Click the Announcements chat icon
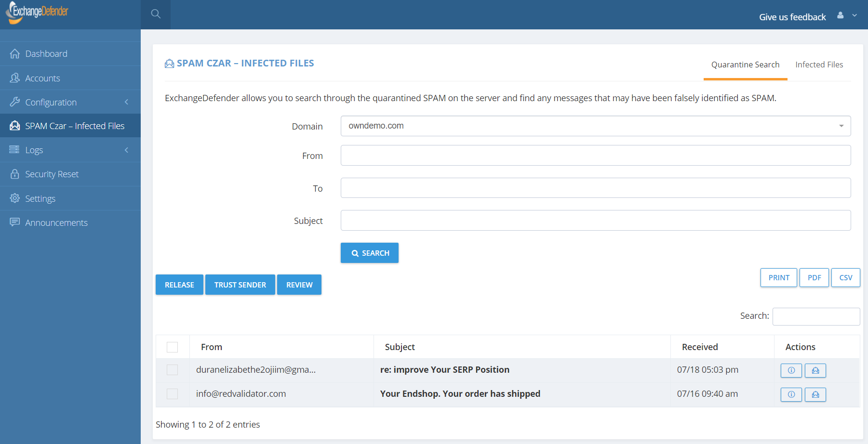The height and width of the screenshot is (444, 868). (x=15, y=222)
